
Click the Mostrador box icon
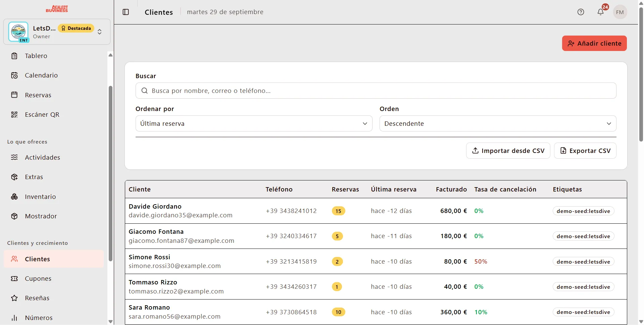coord(14,216)
